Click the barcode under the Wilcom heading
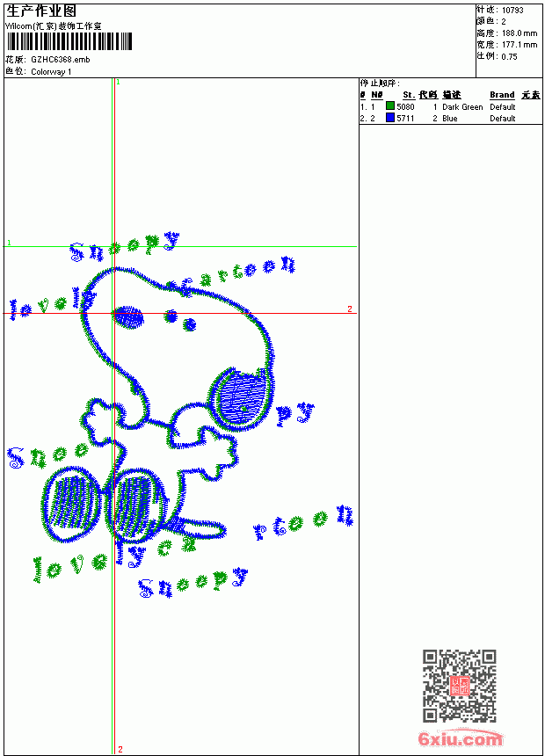The height and width of the screenshot is (756, 545). tap(69, 41)
